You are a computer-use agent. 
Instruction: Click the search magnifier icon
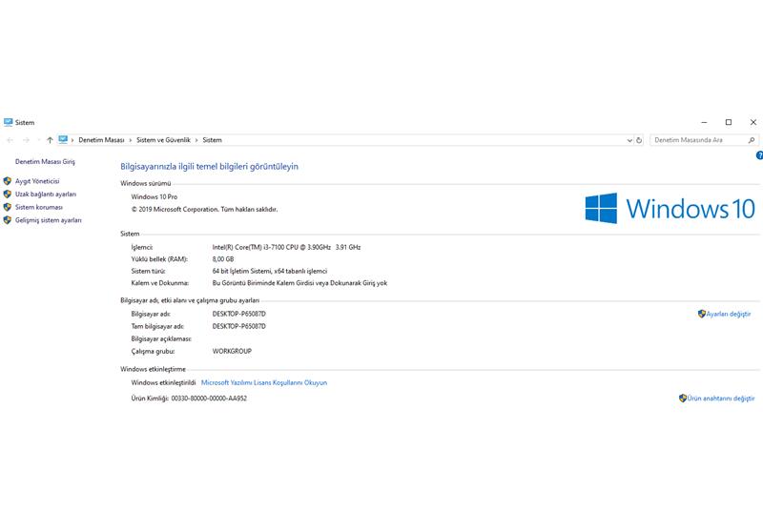click(752, 140)
